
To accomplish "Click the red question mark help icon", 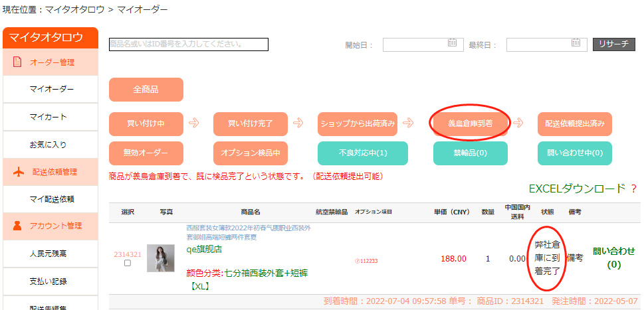I will click(633, 189).
